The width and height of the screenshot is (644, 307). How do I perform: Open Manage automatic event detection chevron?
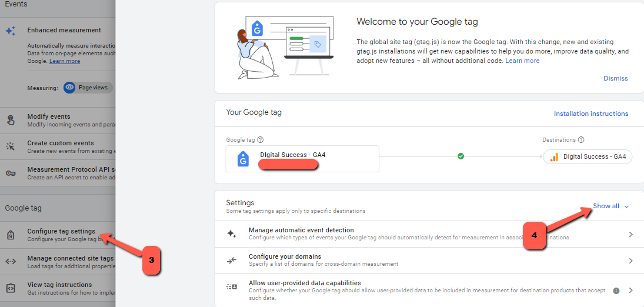click(631, 234)
